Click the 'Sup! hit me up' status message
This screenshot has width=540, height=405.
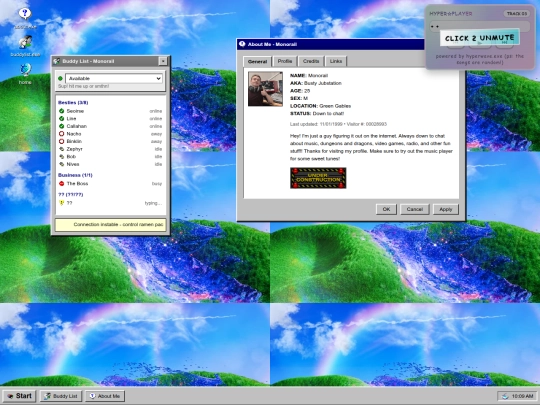83,86
